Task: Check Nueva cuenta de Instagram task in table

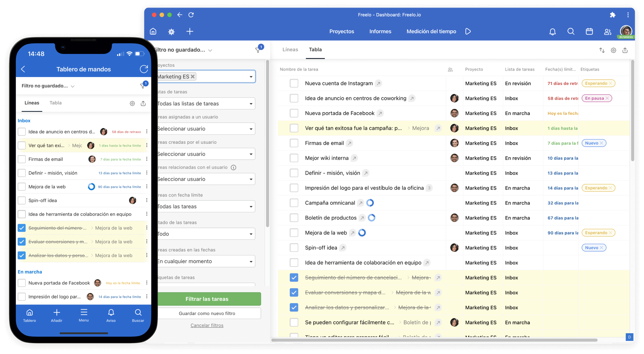Action: 294,83
